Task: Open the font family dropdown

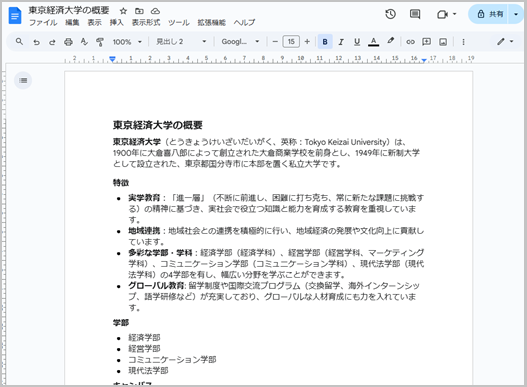Action: [x=240, y=42]
